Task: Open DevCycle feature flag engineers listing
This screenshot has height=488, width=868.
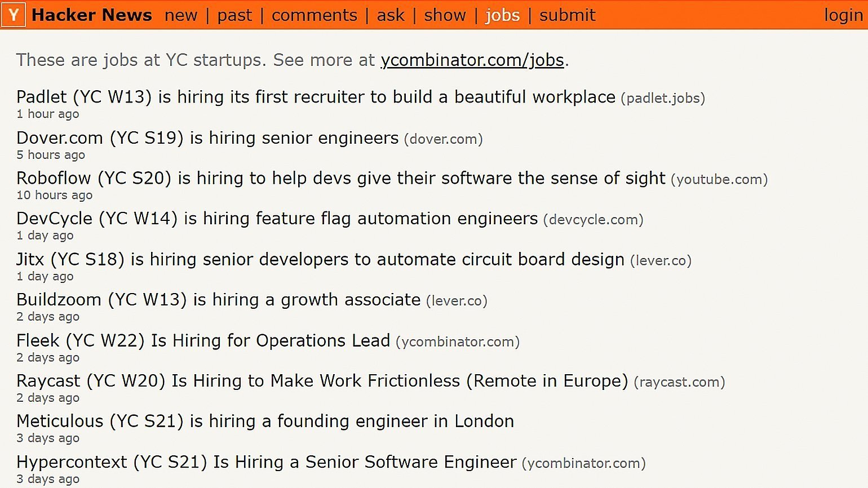Action: tap(277, 219)
